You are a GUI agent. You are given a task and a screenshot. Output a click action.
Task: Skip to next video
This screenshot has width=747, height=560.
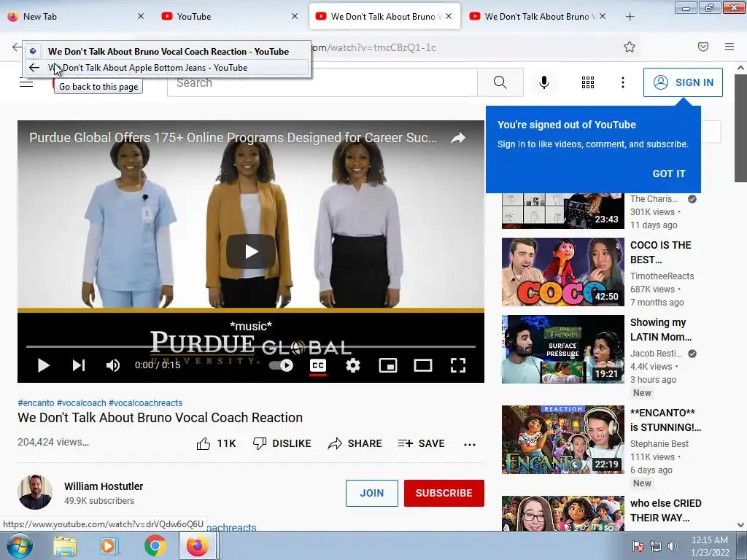click(78, 365)
